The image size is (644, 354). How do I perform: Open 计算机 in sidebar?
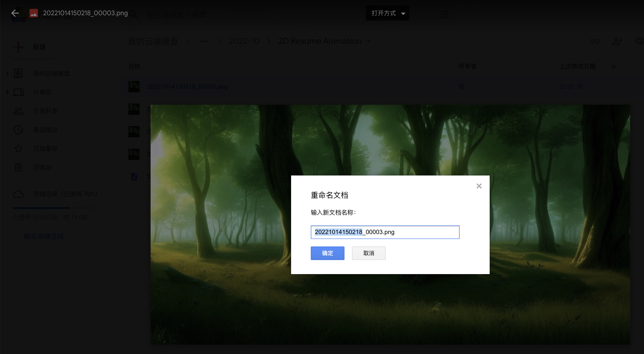click(42, 92)
